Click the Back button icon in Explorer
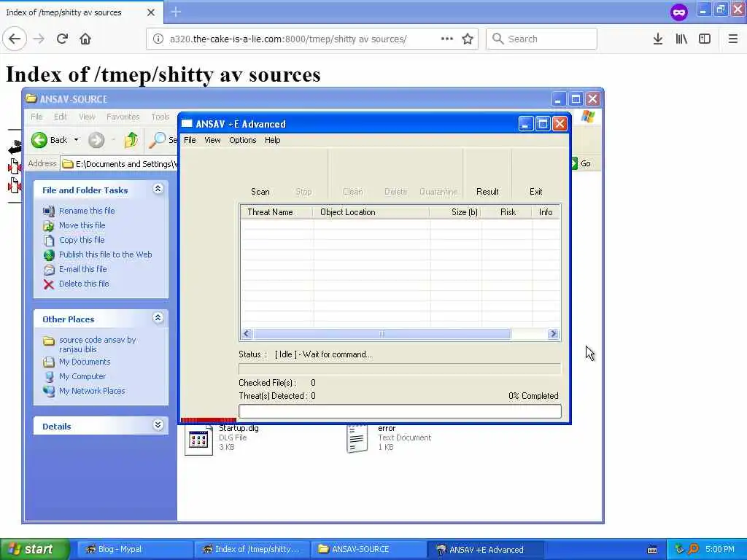This screenshot has height=560, width=747. 39,140
